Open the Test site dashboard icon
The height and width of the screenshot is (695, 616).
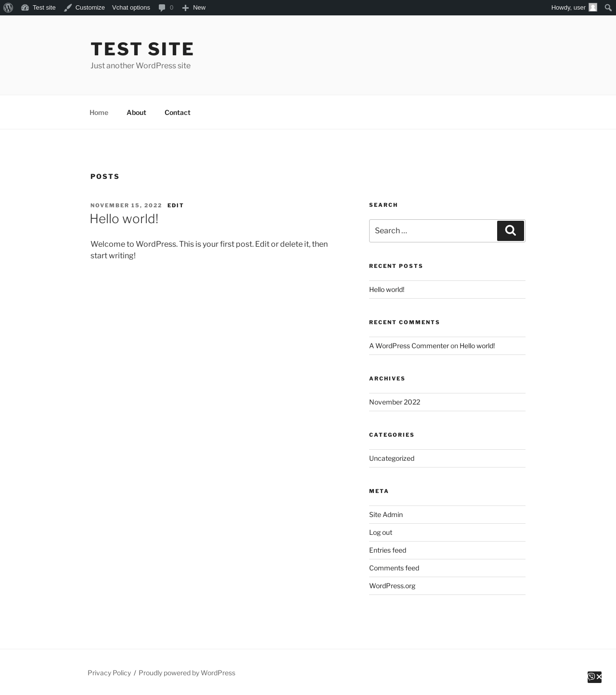pyautogui.click(x=25, y=8)
